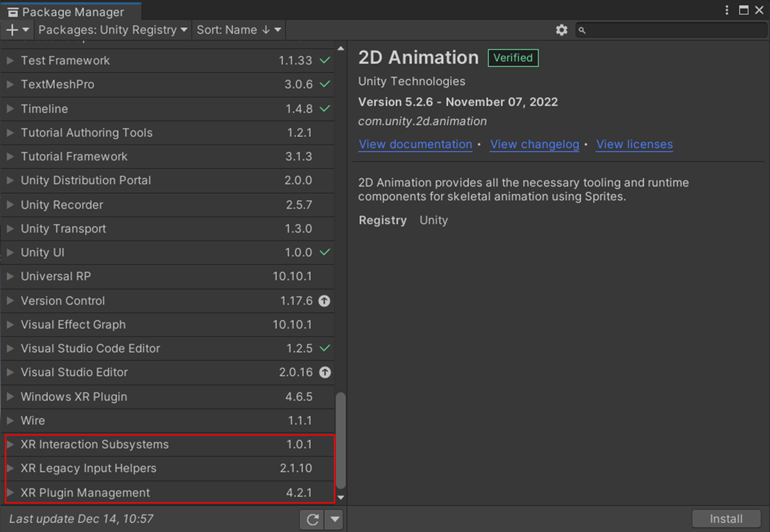Screen dimensions: 770x532
Task: Click the TextMeshPro installed checkmark
Action: click(324, 85)
